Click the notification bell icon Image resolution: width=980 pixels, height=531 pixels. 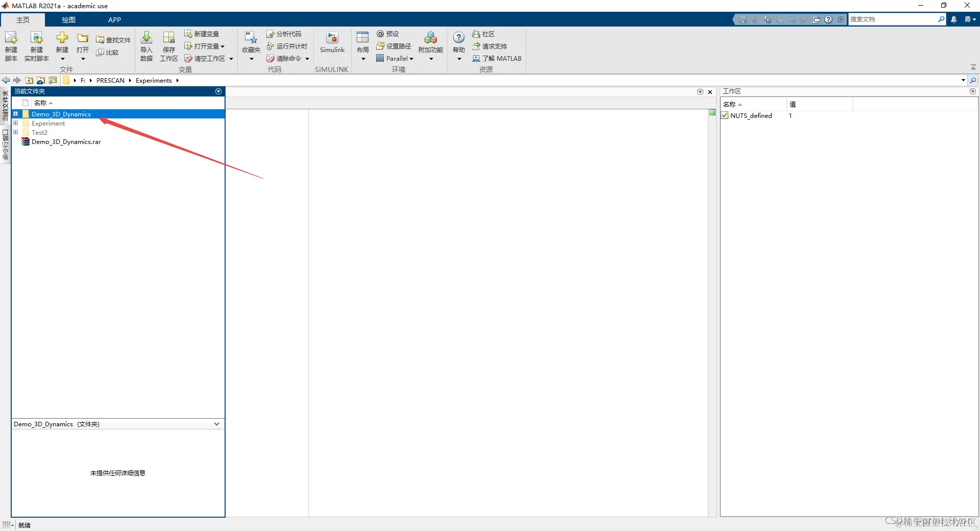click(954, 19)
